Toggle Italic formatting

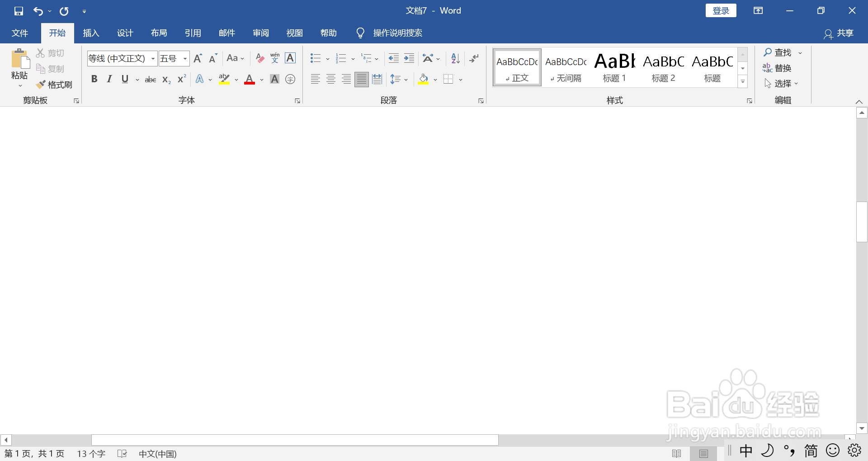point(109,80)
